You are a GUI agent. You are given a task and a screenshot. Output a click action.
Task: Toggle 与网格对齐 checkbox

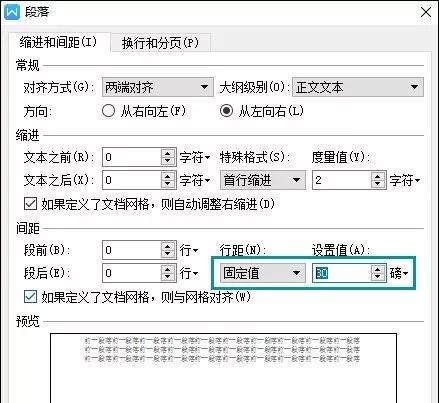coord(30,296)
